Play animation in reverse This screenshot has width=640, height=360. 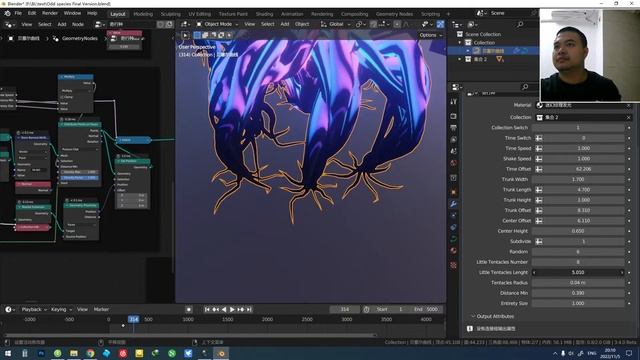pos(224,310)
